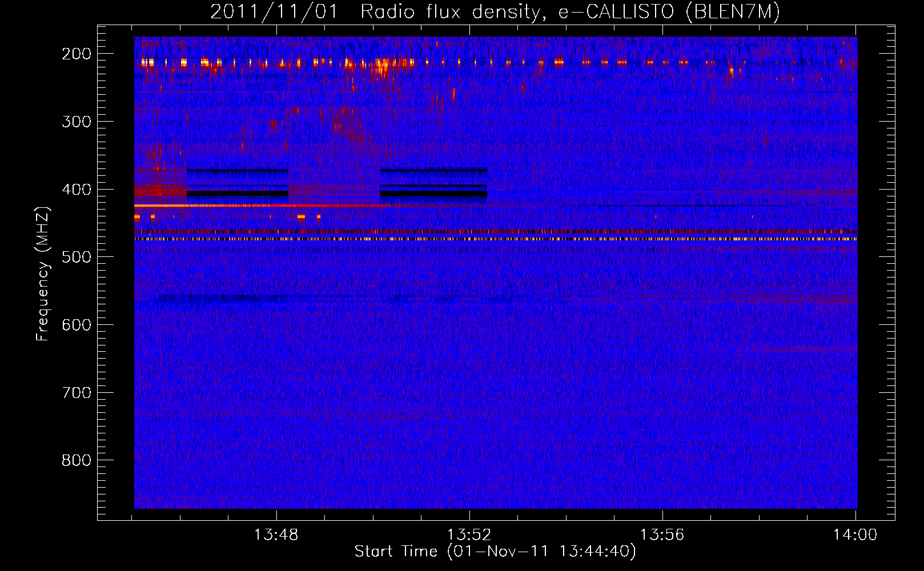
Task: Click the 'Frequency (MHZ)' axis label
Action: (43, 274)
